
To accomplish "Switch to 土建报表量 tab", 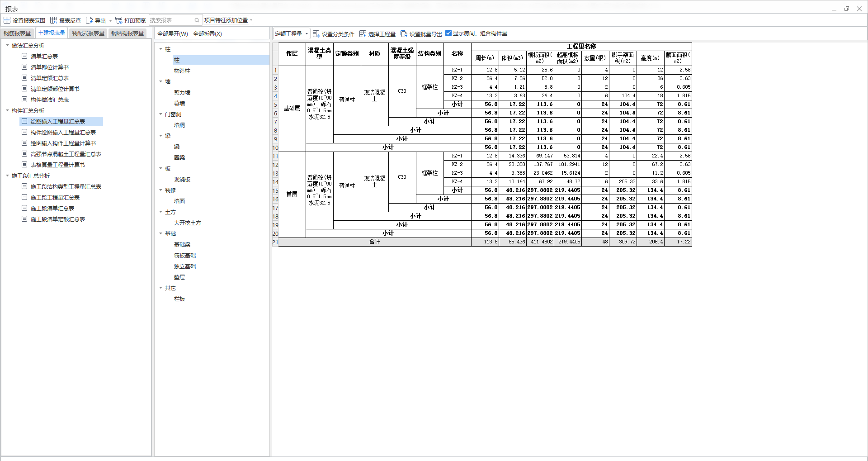I will coord(52,33).
